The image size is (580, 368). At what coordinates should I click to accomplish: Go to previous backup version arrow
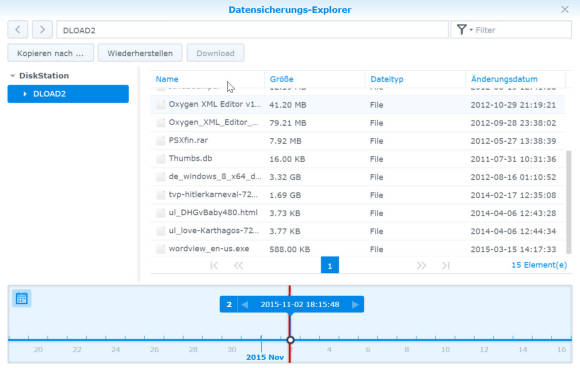(245, 304)
